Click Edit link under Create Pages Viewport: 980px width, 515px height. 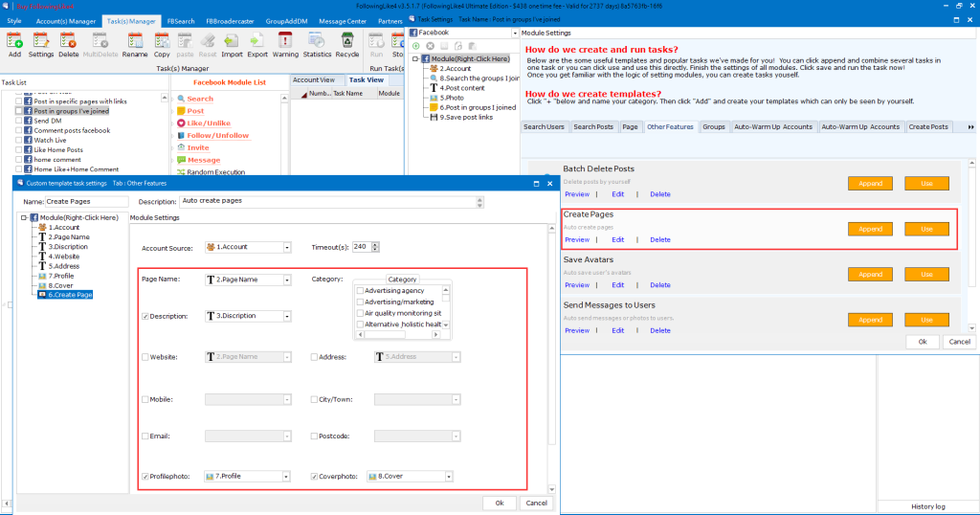point(617,240)
